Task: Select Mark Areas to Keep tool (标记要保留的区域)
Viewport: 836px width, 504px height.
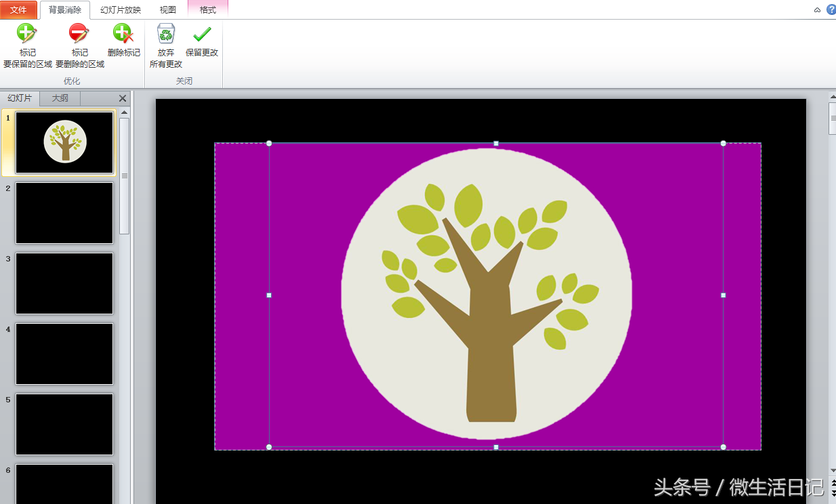Action: coord(28,46)
